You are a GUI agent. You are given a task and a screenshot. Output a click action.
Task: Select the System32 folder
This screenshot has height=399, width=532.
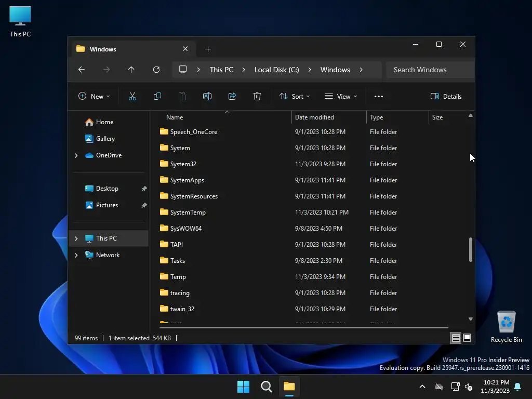pyautogui.click(x=183, y=164)
